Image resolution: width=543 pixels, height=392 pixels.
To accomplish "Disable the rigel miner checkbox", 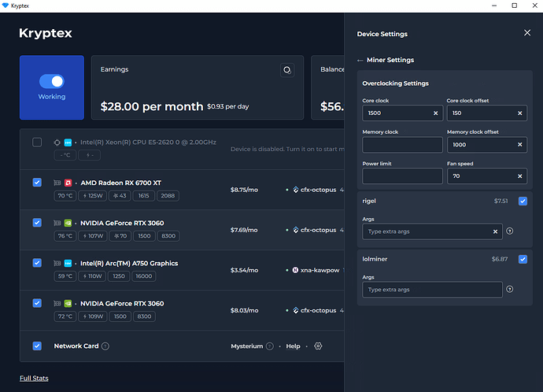I will pyautogui.click(x=523, y=202).
